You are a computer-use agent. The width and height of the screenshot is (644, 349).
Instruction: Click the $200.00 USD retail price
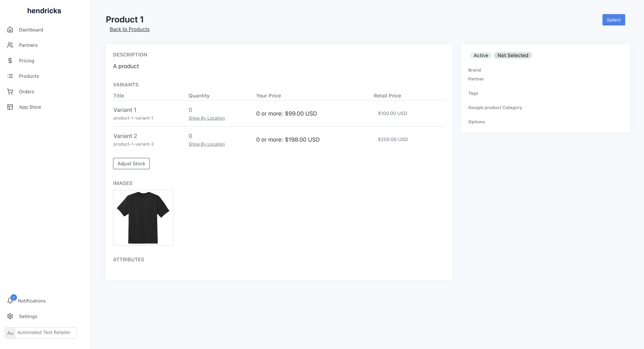click(393, 139)
